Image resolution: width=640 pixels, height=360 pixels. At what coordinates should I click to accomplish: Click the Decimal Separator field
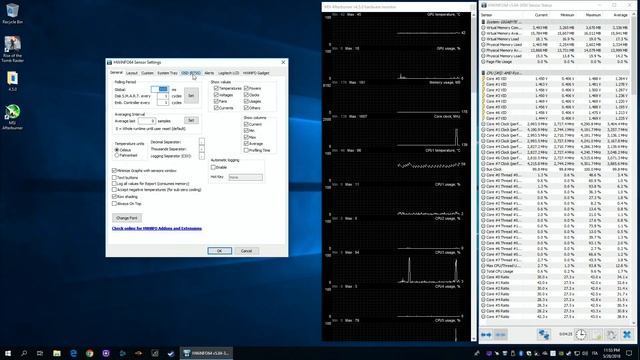[202, 142]
